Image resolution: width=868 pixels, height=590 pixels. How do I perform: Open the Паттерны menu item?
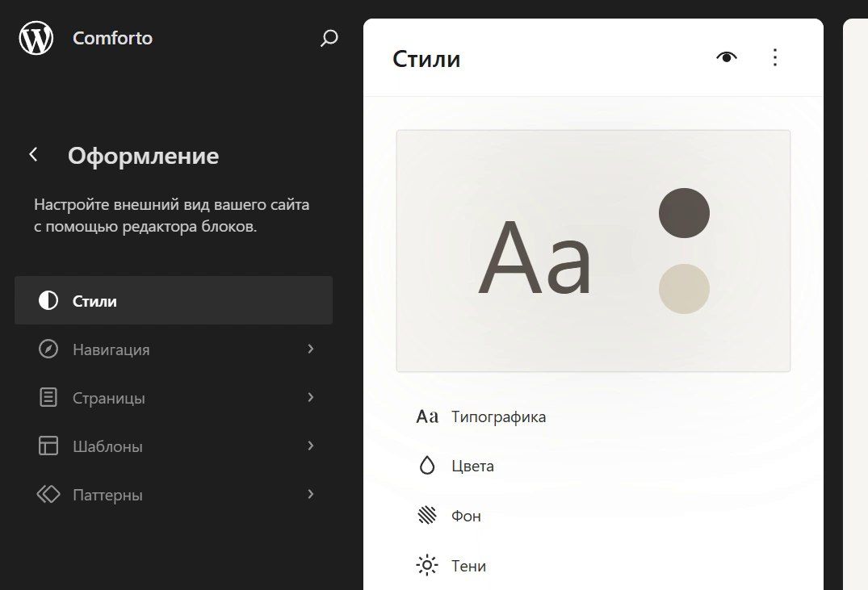pyautogui.click(x=174, y=494)
